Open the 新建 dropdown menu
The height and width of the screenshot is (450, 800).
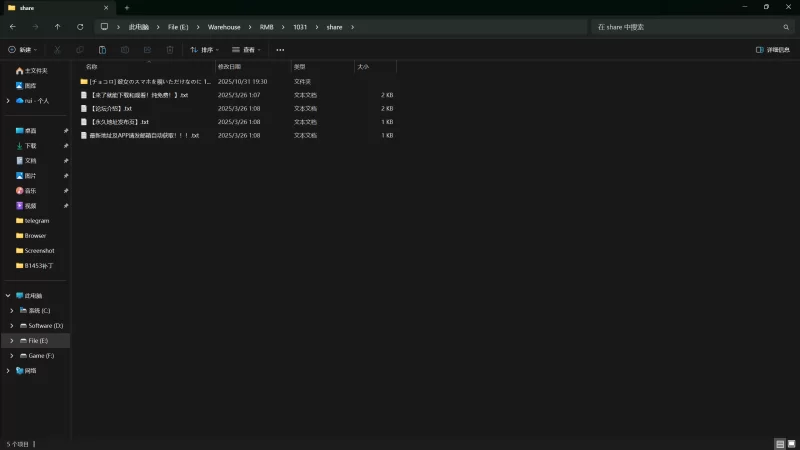[23, 49]
